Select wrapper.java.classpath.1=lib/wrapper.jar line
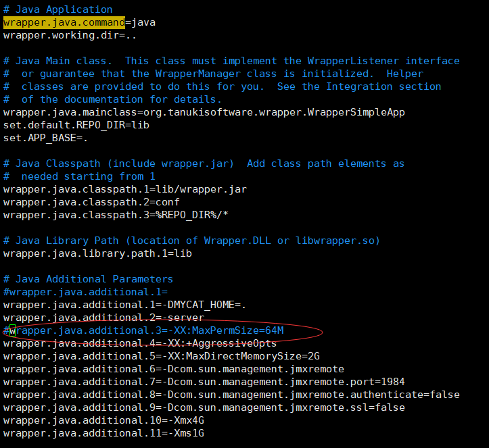The image size is (489, 448). tap(125, 189)
